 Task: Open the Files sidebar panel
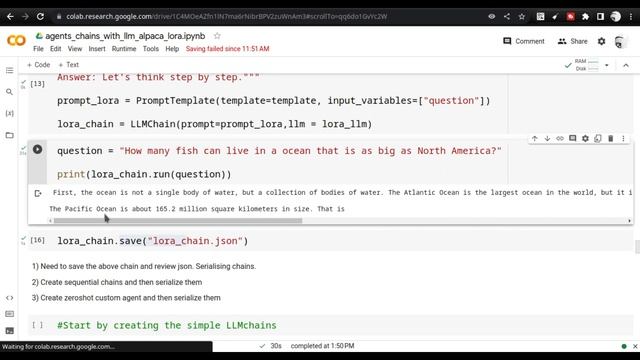click(x=9, y=135)
